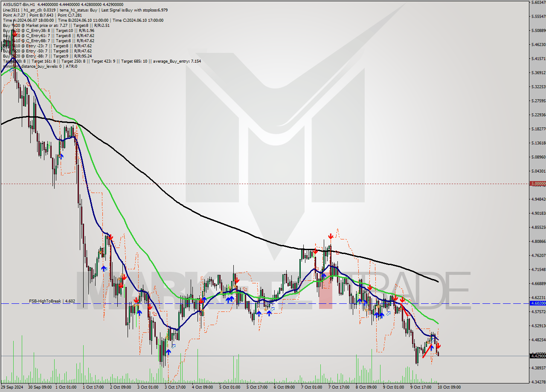
Task: Click the 2 Oct 09:00 time label
Action: pyautogui.click(x=122, y=387)
